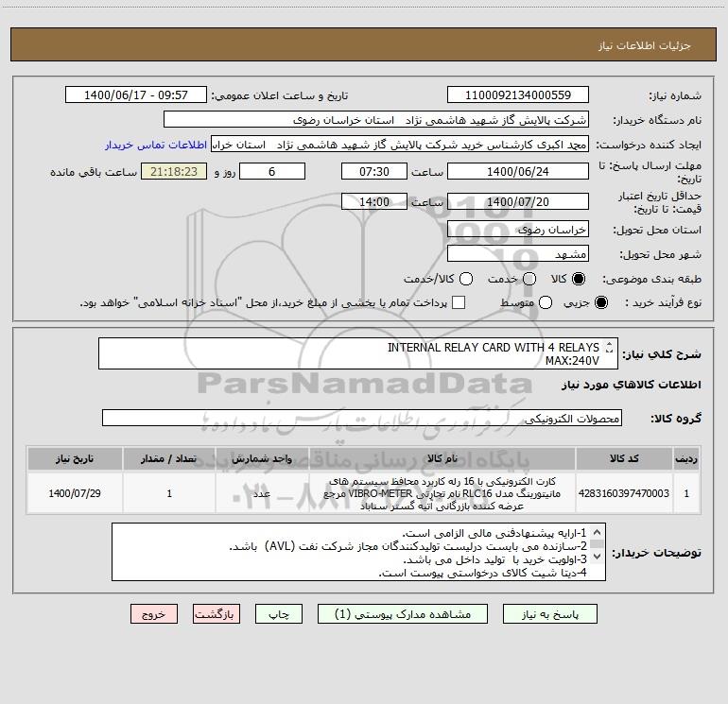Click the response deadline date 1400/06/24
The image size is (728, 704).
(x=518, y=171)
